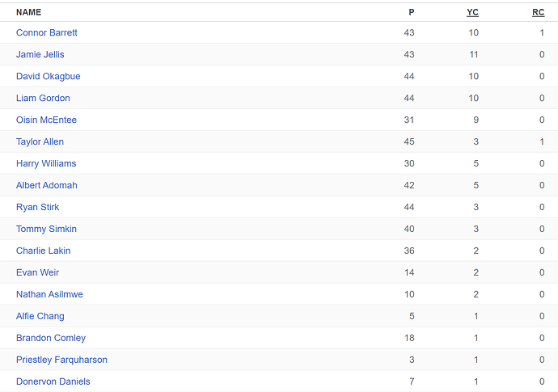558x392 pixels.
Task: Click the Tommy Simkin link
Action: tap(46, 229)
